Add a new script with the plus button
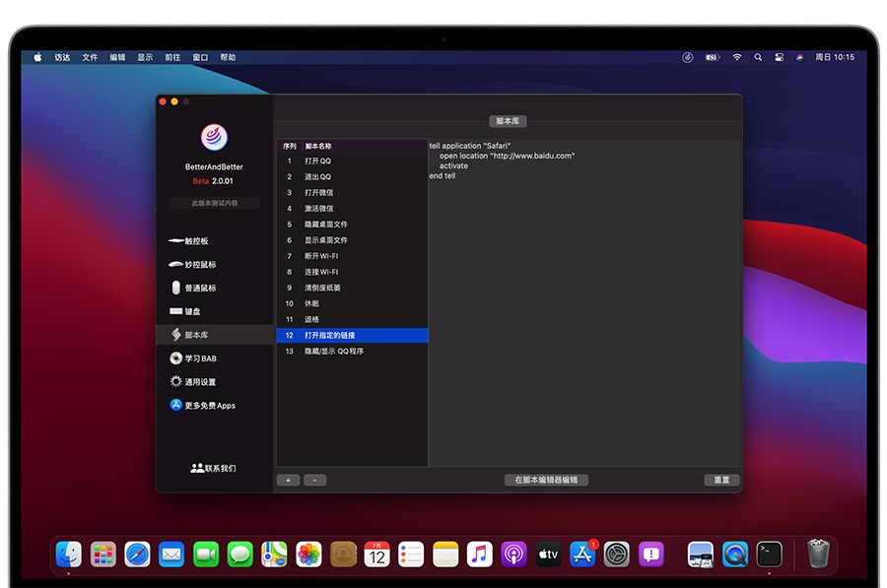 click(x=289, y=480)
